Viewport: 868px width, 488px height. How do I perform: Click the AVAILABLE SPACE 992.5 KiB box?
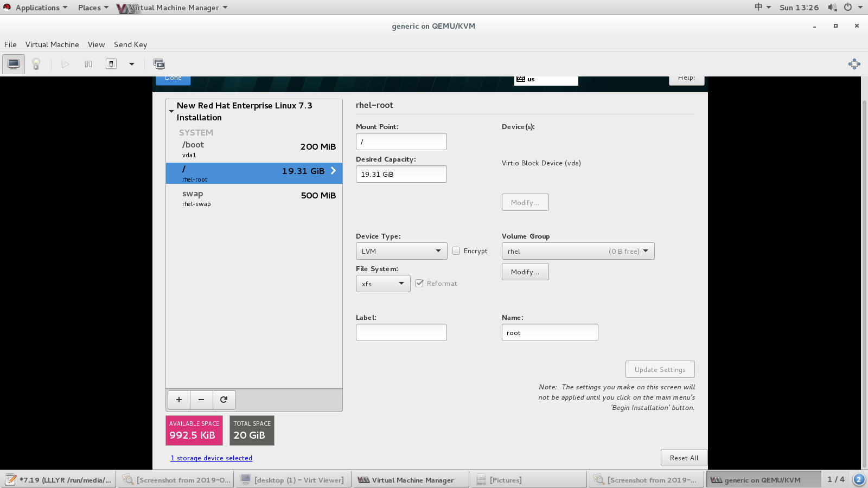tap(194, 431)
